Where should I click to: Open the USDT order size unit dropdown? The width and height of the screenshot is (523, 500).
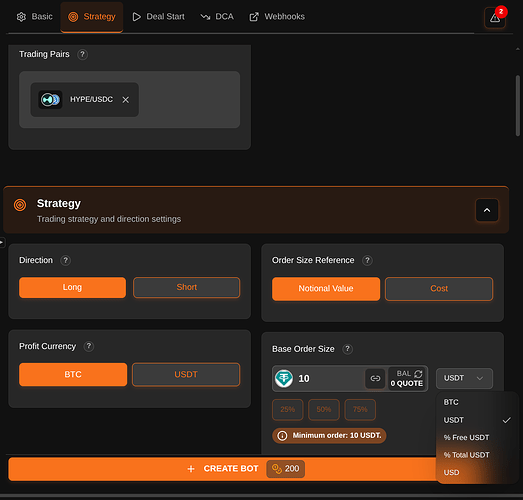coord(464,378)
